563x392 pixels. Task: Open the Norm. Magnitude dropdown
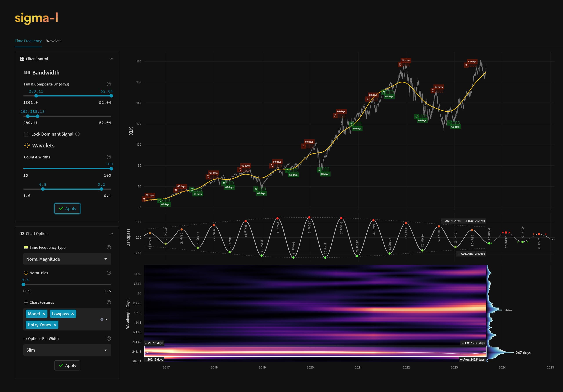(x=67, y=259)
